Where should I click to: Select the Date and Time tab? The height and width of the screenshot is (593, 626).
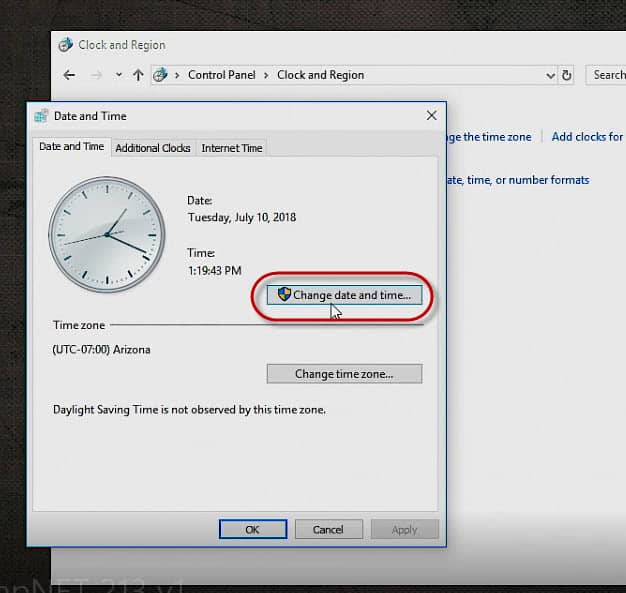[x=71, y=147]
